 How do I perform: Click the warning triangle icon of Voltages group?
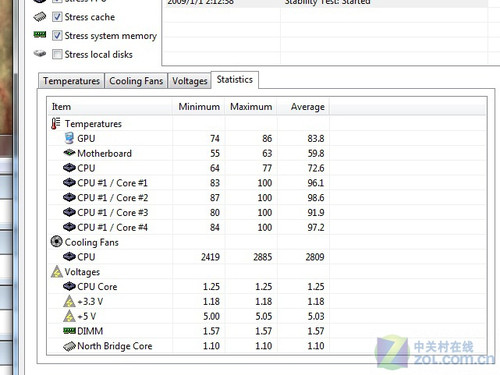pos(57,271)
